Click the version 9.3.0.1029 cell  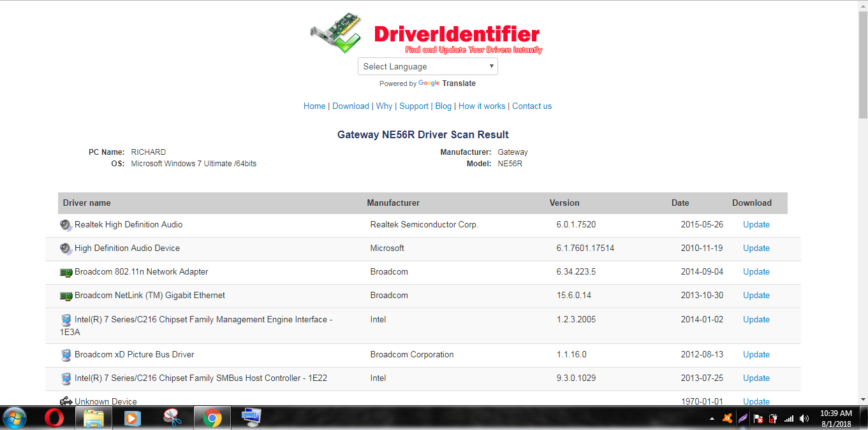[576, 378]
